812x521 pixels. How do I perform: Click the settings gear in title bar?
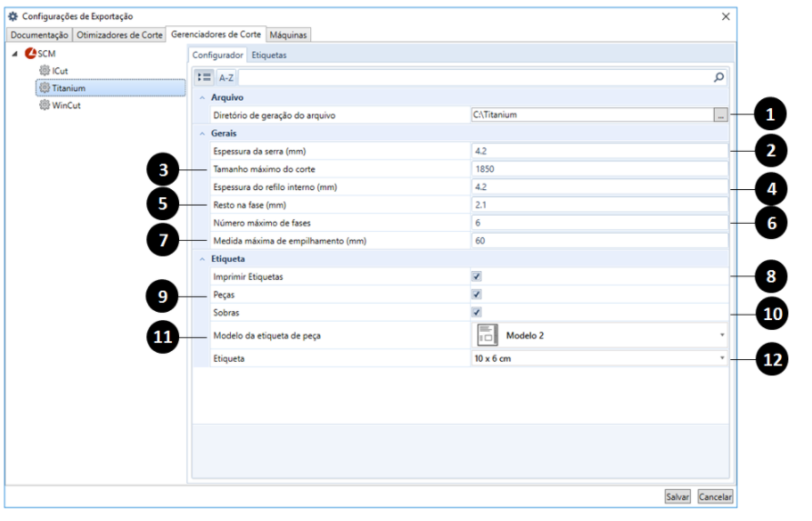[x=13, y=16]
